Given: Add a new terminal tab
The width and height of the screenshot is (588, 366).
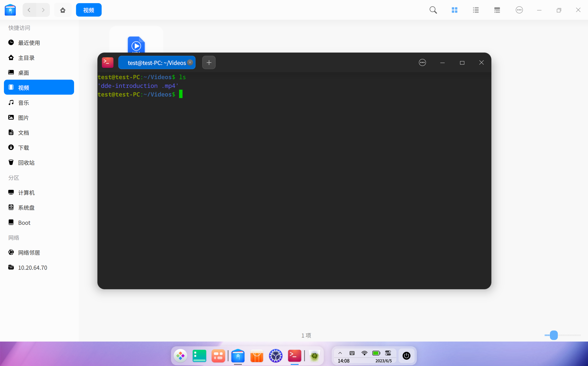Looking at the screenshot, I should click(x=209, y=63).
